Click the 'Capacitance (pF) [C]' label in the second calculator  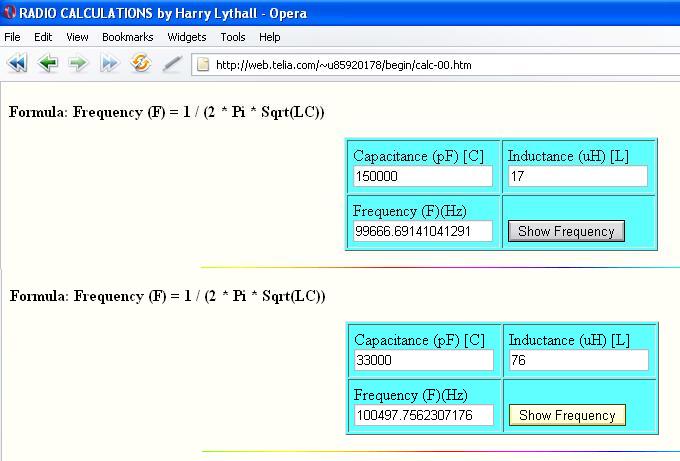[419, 340]
